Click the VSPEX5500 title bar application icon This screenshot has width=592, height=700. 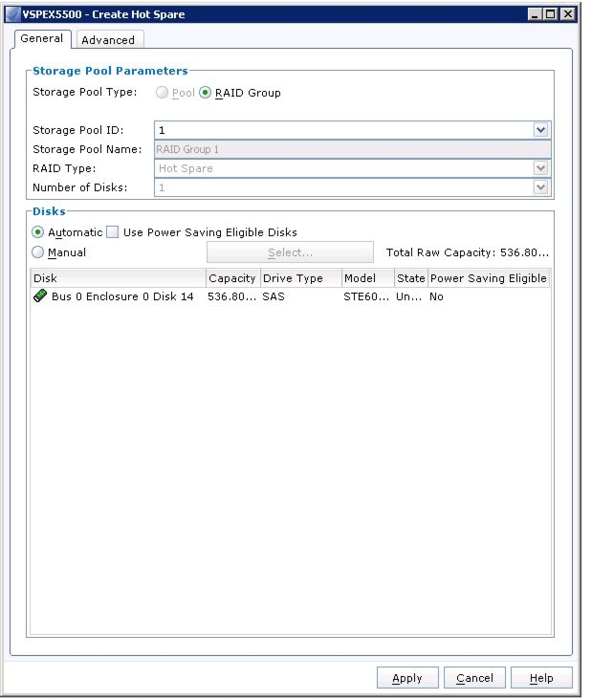13,14
